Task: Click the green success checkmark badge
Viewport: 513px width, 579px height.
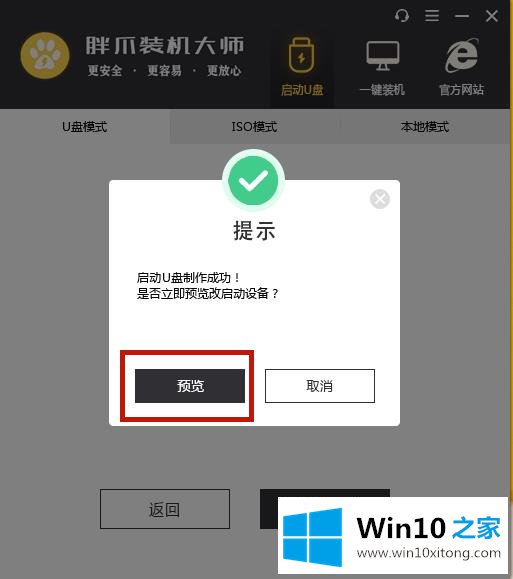Action: (x=253, y=181)
